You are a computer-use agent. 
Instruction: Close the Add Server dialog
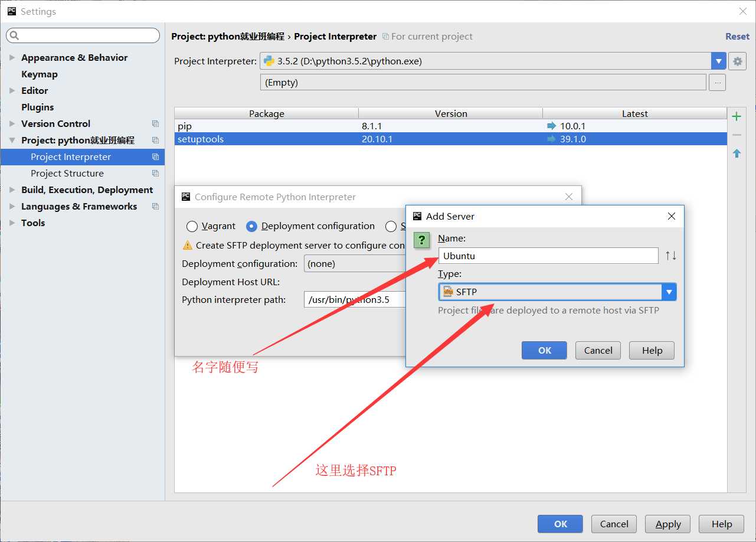(x=671, y=216)
